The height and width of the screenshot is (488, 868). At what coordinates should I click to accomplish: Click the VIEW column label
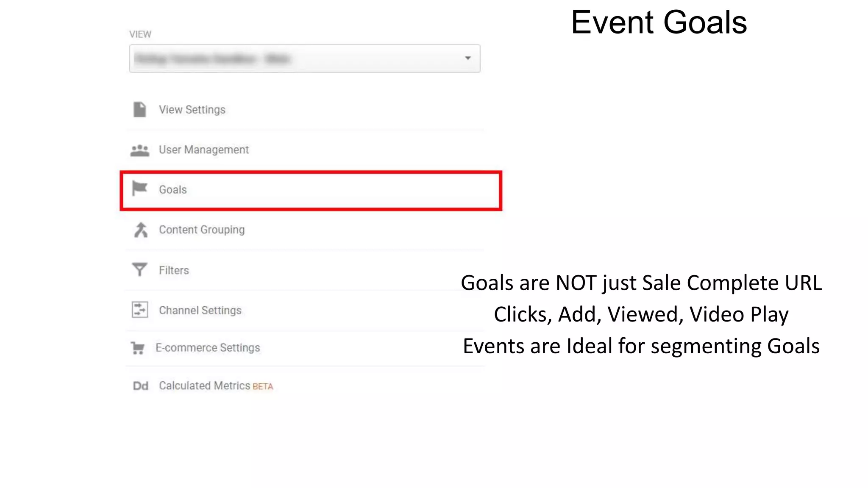(x=140, y=34)
